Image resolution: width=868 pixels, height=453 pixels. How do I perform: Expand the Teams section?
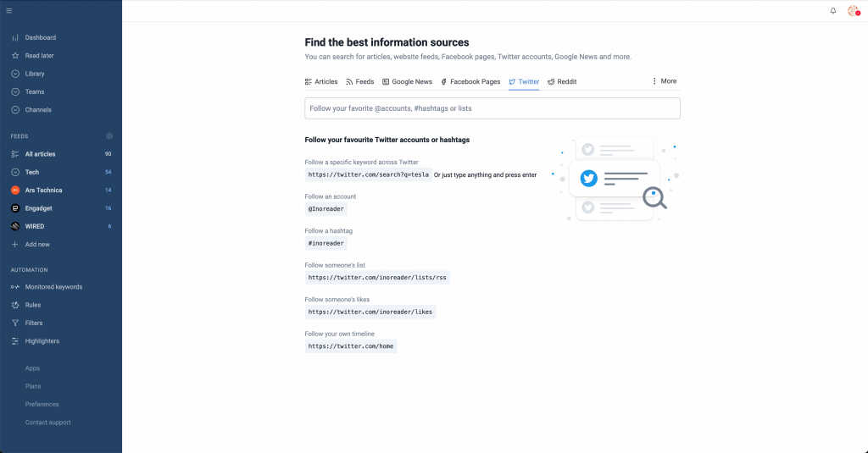coord(15,91)
